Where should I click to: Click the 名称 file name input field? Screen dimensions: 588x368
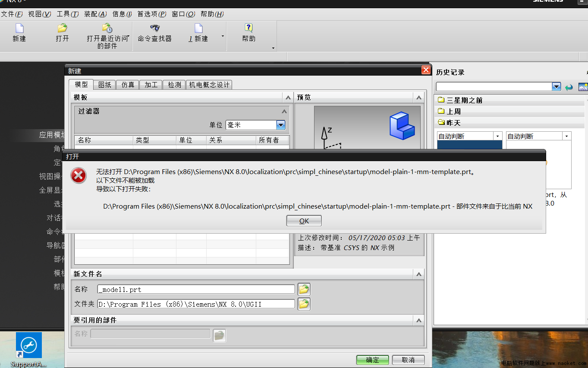[196, 289]
